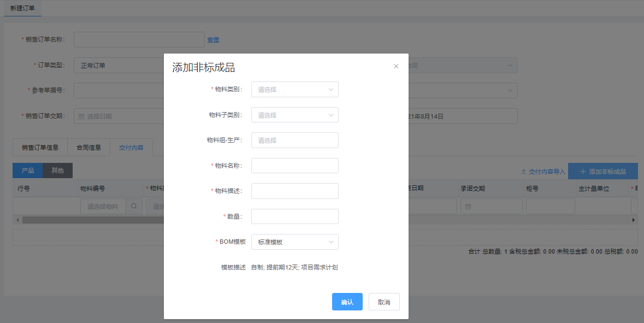This screenshot has height=323, width=644.
Task: Select the 产品 sub-tab
Action: pyautogui.click(x=27, y=171)
